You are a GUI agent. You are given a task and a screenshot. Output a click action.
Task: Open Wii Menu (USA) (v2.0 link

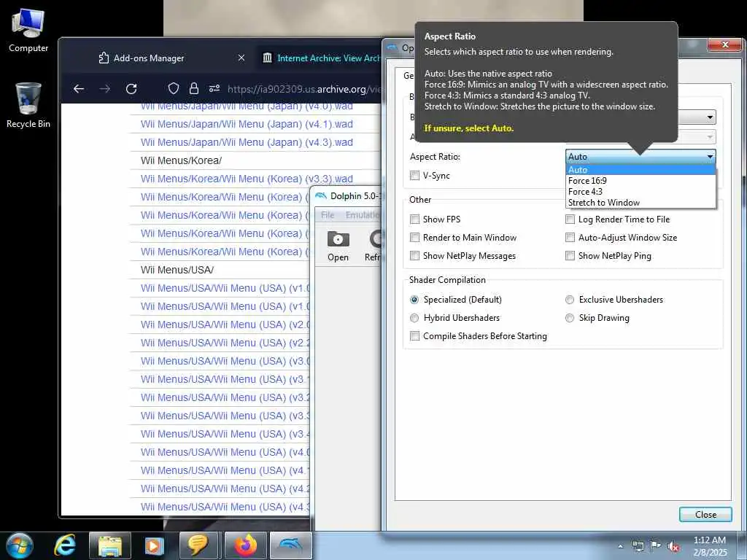coord(225,324)
